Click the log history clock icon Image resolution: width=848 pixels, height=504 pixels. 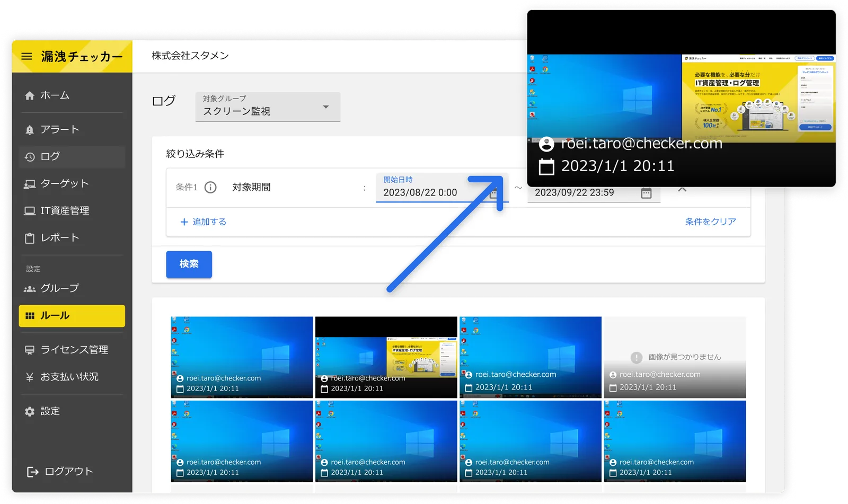click(30, 157)
